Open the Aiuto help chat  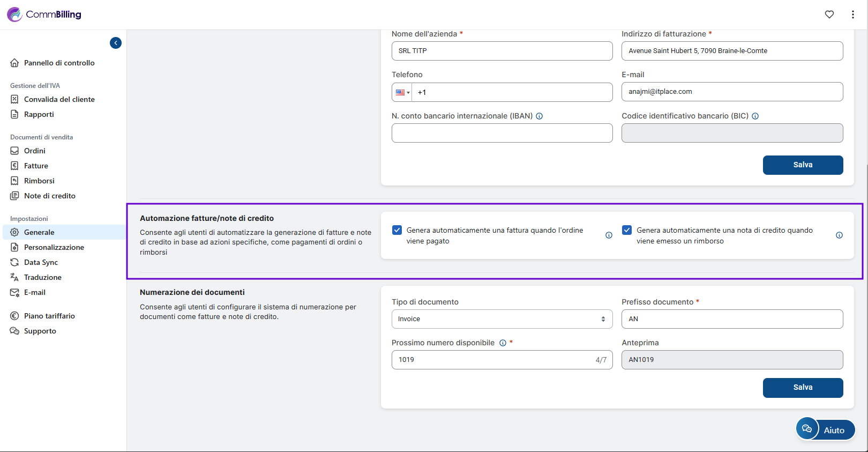tap(825, 429)
